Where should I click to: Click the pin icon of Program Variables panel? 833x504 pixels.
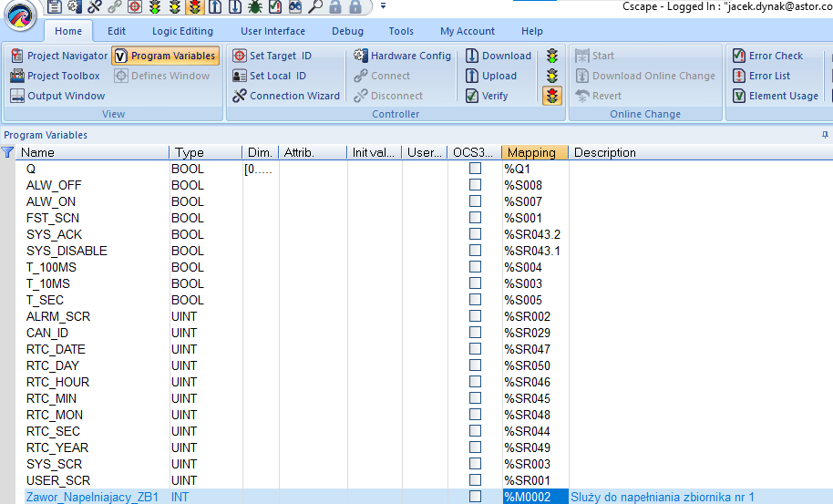pos(825,135)
